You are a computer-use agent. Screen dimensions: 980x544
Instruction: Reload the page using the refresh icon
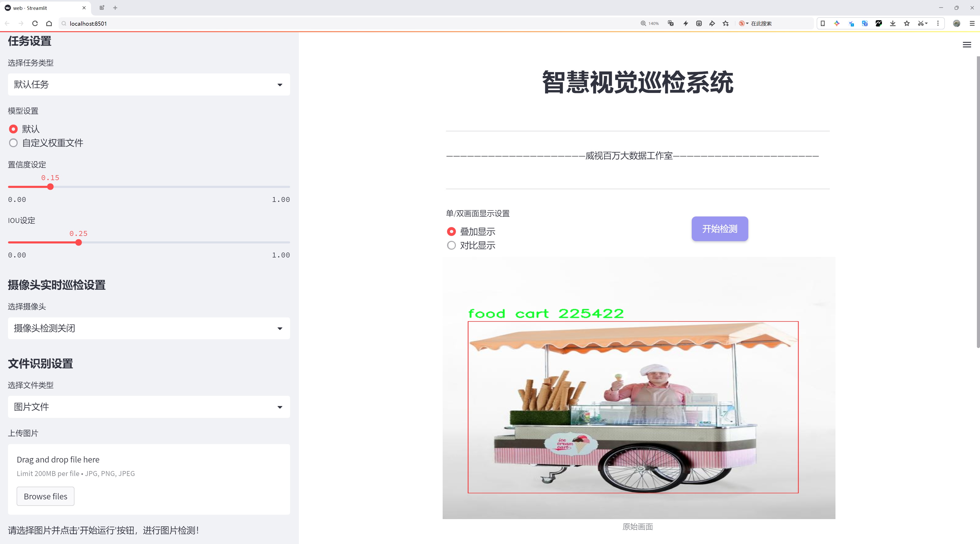click(35, 23)
